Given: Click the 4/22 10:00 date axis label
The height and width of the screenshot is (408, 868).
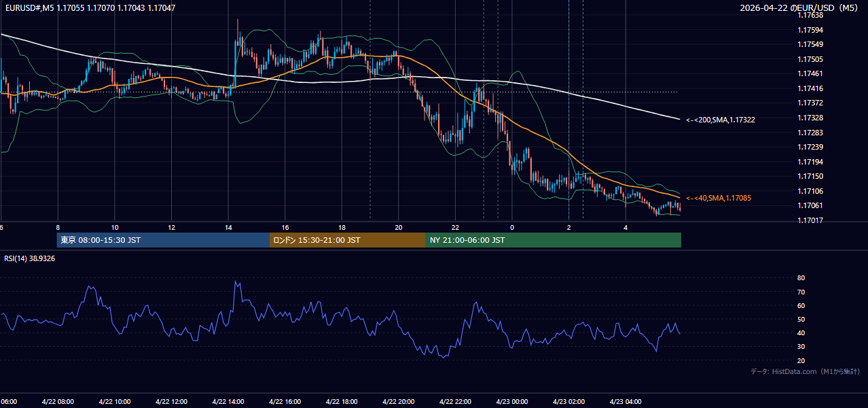Looking at the screenshot, I should 115,402.
